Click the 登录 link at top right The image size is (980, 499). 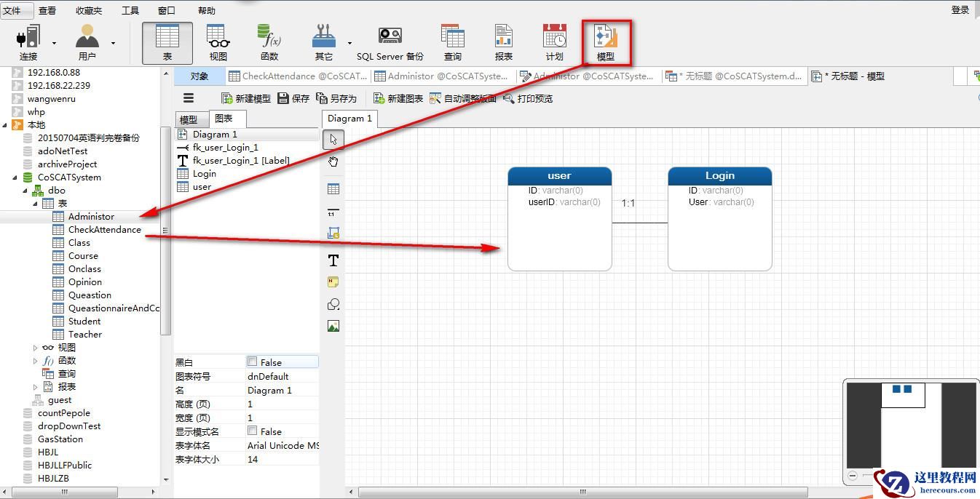[x=959, y=10]
